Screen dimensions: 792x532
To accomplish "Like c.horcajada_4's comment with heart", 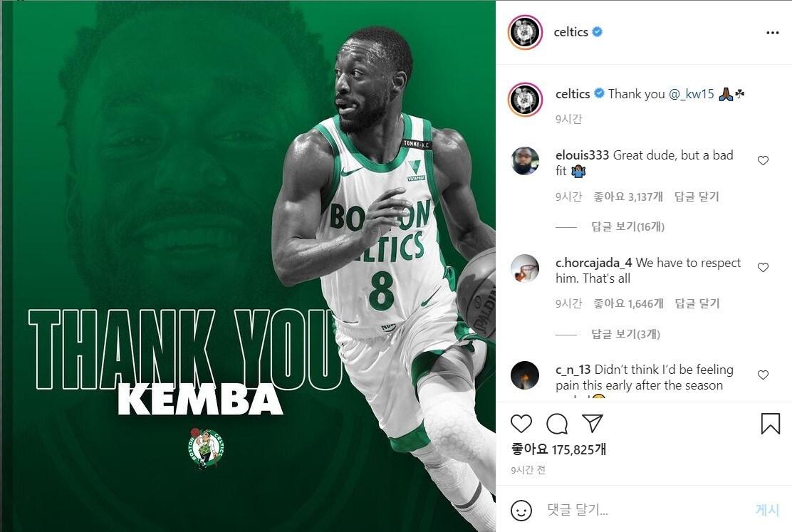I will (x=763, y=267).
